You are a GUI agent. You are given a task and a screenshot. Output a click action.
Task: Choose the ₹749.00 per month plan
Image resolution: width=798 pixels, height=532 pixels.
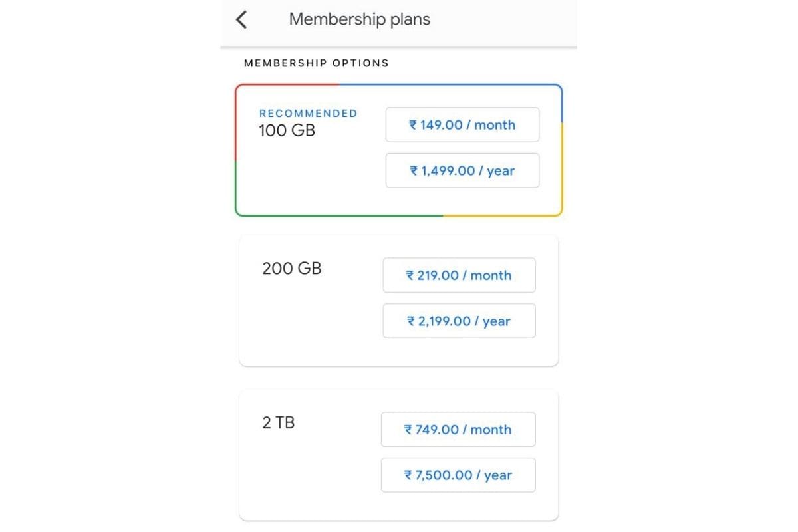(x=458, y=429)
